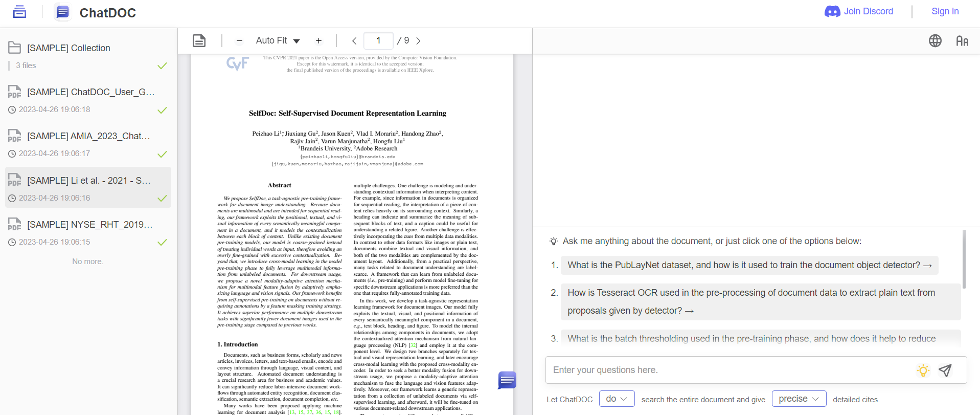980x415 pixels.
Task: Select the PubLayNet dataset suggested question
Action: [x=749, y=265]
